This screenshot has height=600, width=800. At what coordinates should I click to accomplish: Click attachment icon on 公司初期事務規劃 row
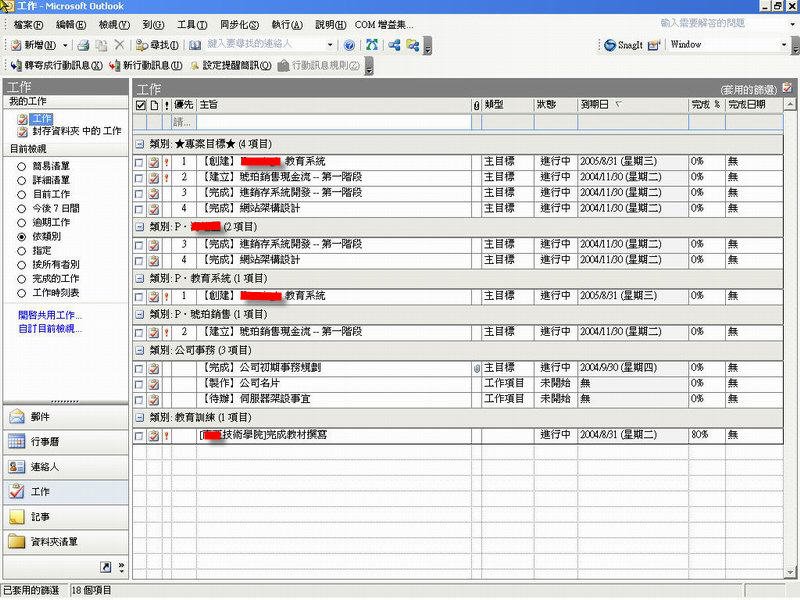coord(477,368)
